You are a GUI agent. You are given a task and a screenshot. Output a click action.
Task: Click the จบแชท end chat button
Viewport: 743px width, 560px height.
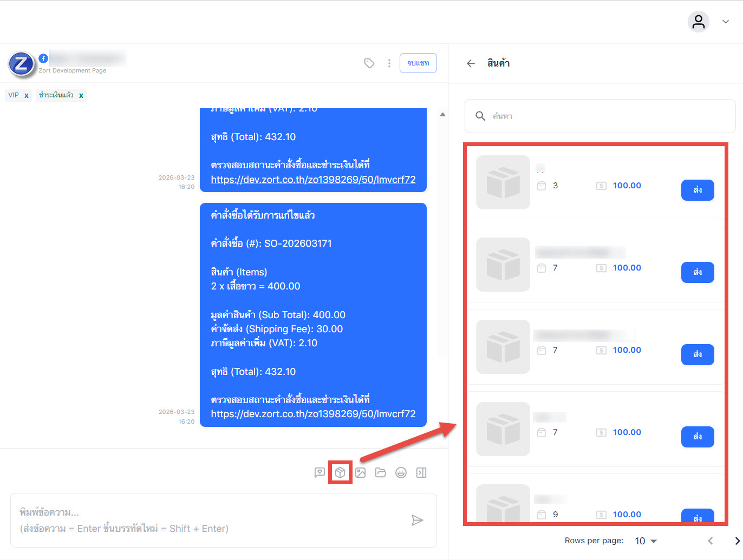point(418,63)
